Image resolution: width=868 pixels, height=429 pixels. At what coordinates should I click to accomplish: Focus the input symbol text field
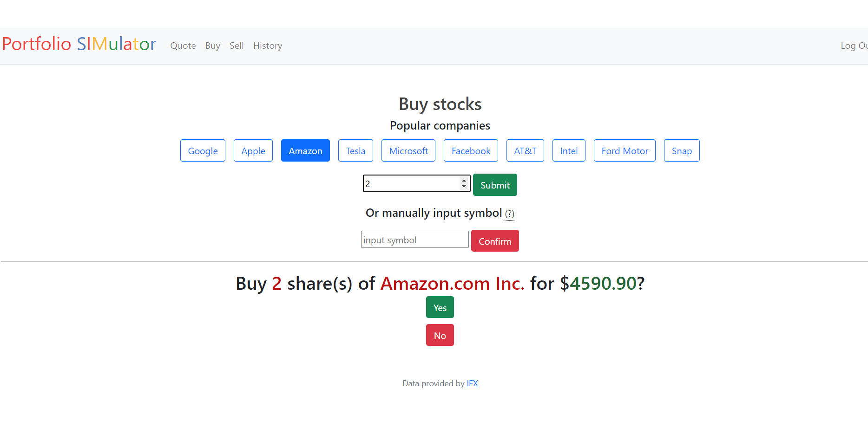[414, 240]
